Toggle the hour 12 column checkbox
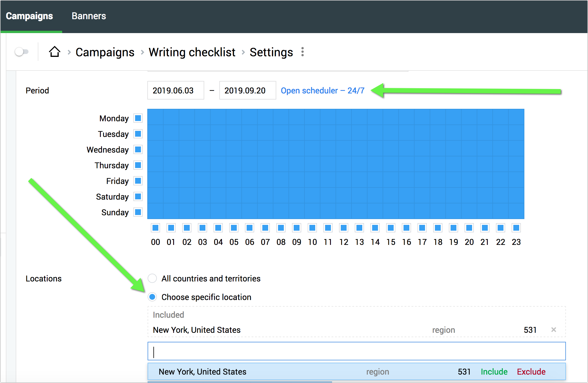The image size is (588, 383). 344,228
